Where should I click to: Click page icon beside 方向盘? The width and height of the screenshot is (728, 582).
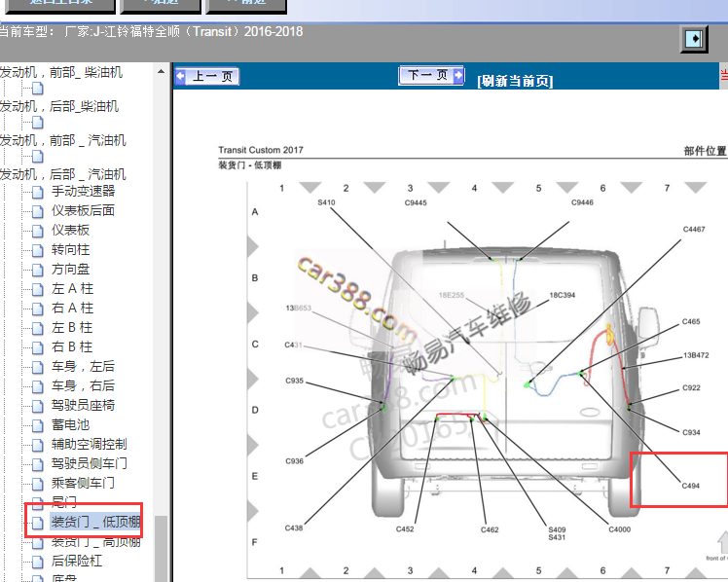pos(37,270)
